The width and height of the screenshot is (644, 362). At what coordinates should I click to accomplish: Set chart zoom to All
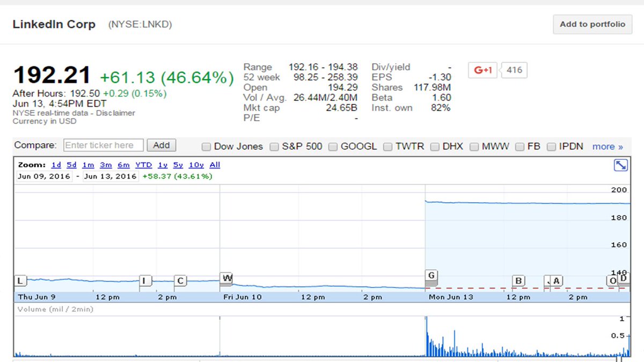(x=215, y=165)
